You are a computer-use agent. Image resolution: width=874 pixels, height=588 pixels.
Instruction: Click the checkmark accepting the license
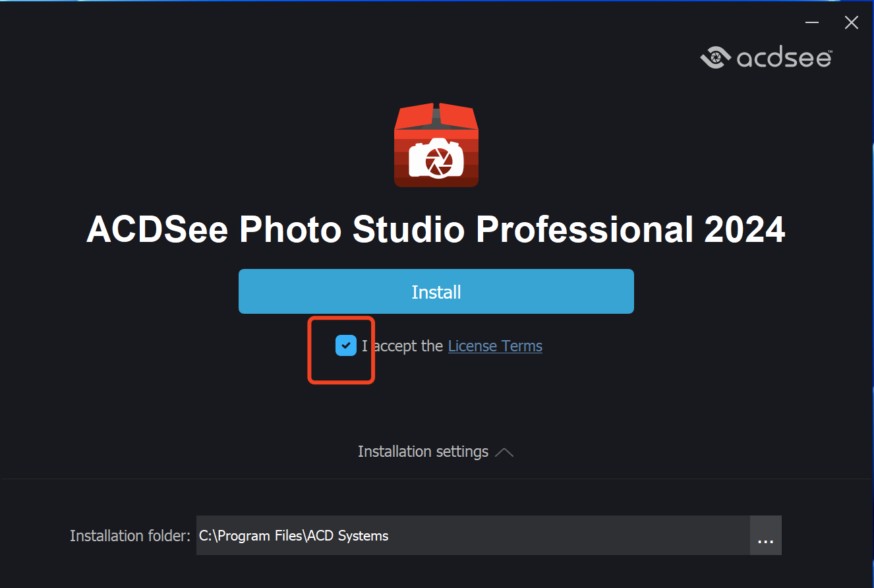click(x=346, y=345)
